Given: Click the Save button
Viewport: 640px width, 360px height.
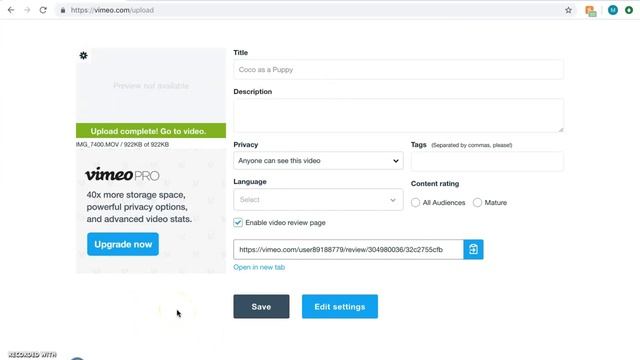Looking at the screenshot, I should pos(261,307).
